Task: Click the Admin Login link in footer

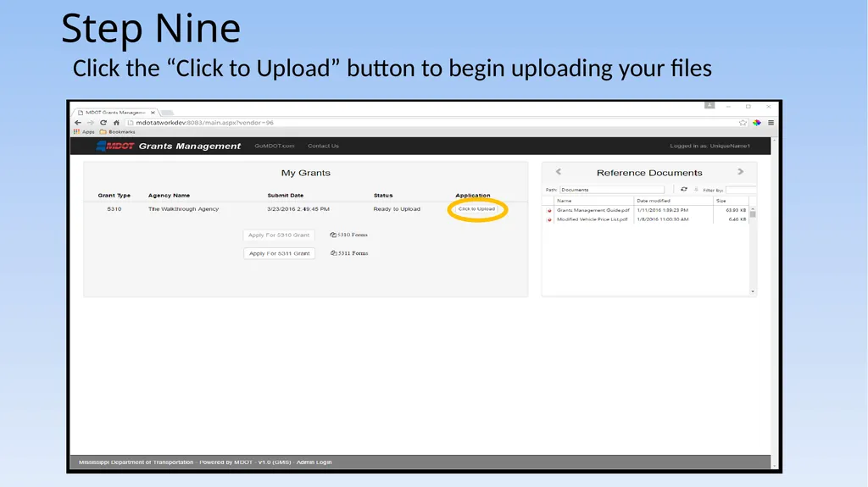Action: [x=314, y=462]
